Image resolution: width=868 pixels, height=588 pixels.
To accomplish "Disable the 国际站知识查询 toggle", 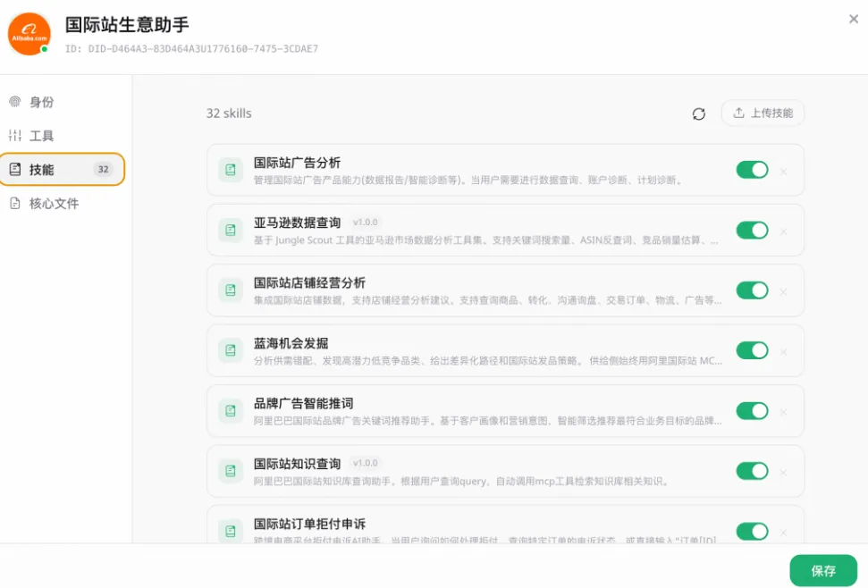I will [753, 471].
